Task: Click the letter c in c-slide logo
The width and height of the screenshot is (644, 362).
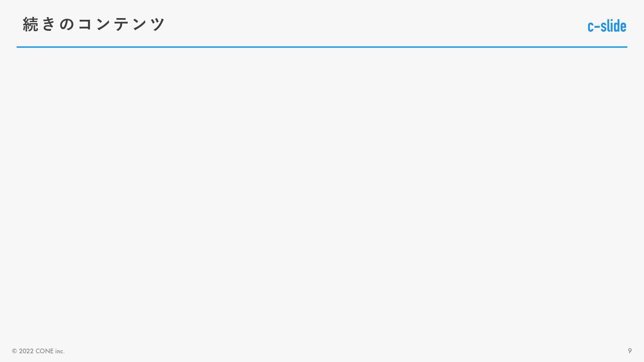Action: [x=591, y=27]
